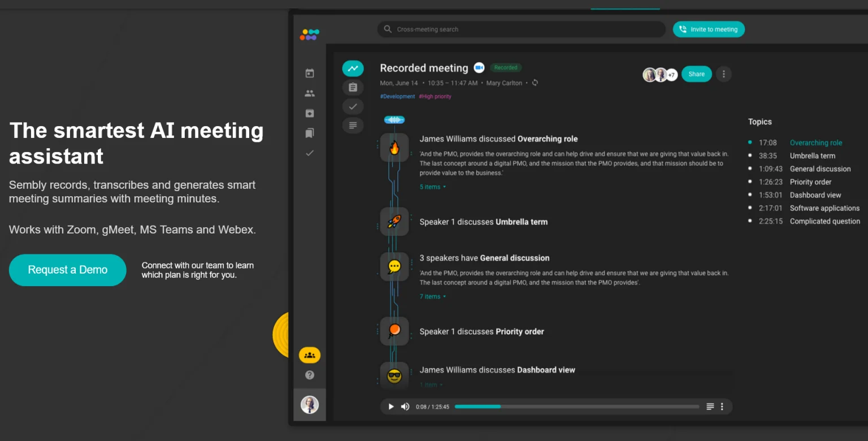Open the meeting notes clipboard icon
868x441 pixels.
pos(353,87)
